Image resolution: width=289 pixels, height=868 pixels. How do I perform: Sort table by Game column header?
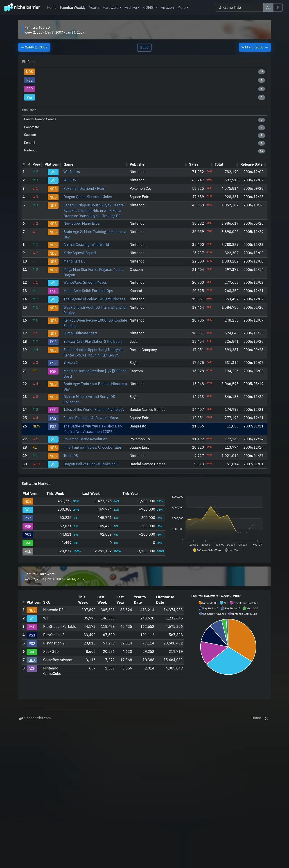pos(68,164)
